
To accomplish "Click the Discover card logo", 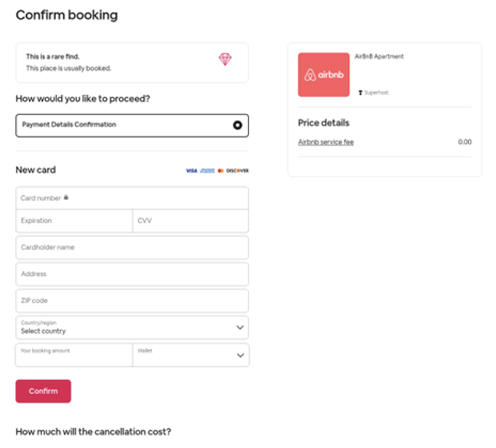I will (x=237, y=170).
